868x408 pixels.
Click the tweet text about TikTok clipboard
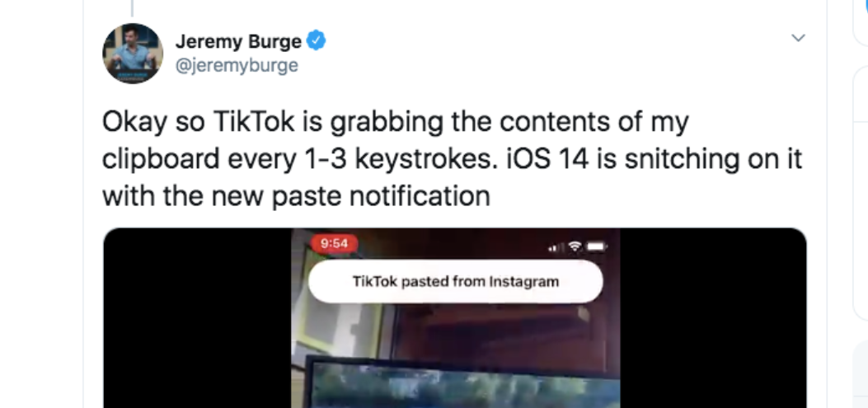tap(452, 159)
